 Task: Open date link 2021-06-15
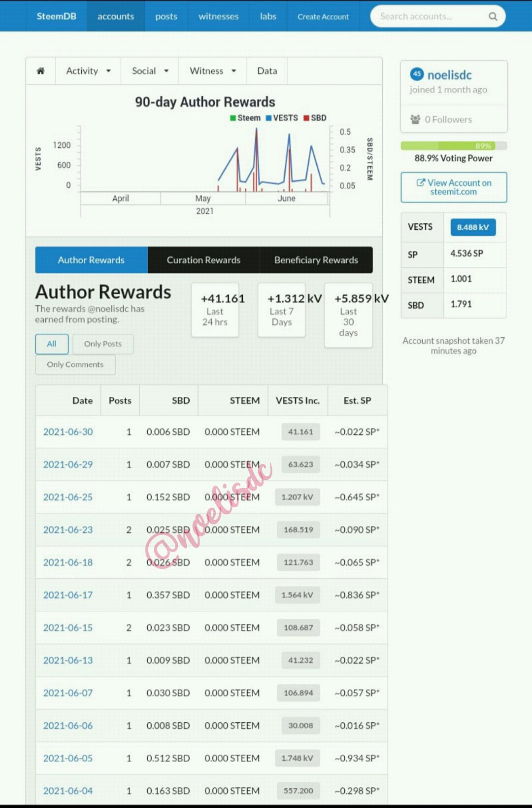point(68,628)
